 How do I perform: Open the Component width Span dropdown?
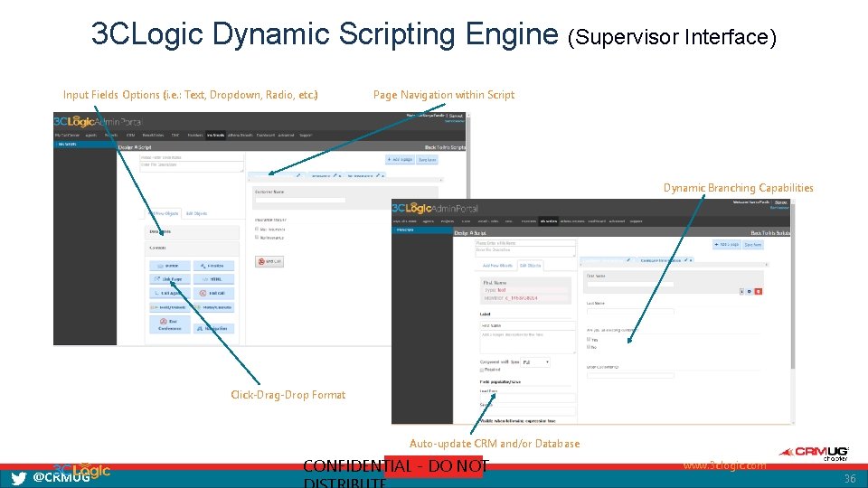[x=535, y=361]
